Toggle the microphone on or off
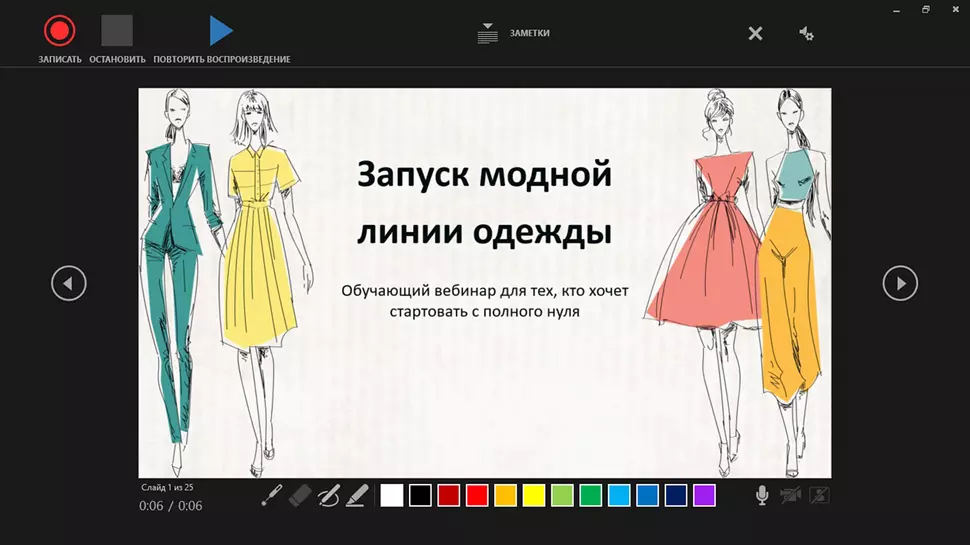 [x=762, y=495]
